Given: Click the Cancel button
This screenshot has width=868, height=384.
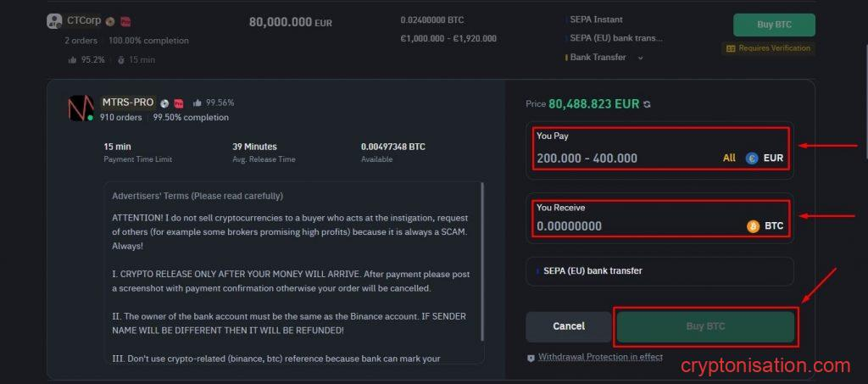Looking at the screenshot, I should [x=569, y=326].
